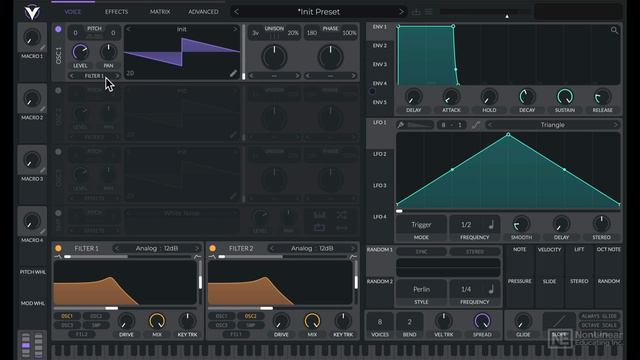Screen dimensions: 640x360
Task: Select next OSC 1 wavetable arrow
Action: (235, 29)
